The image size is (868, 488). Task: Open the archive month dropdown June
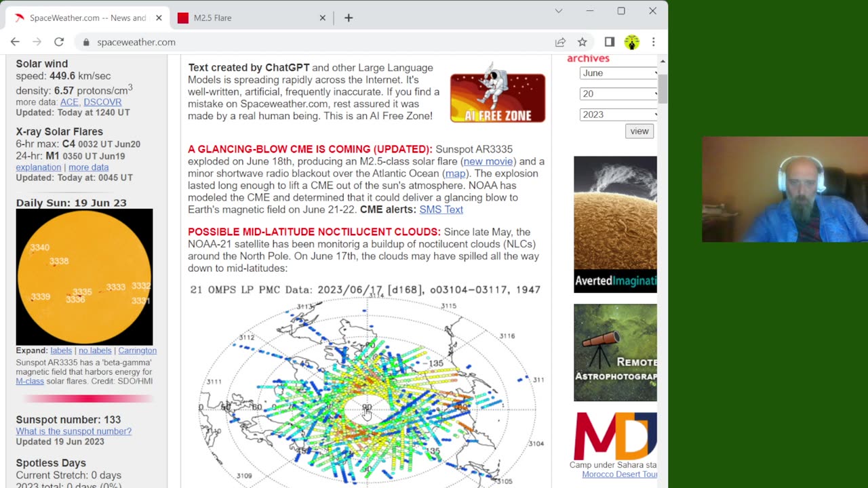point(619,73)
